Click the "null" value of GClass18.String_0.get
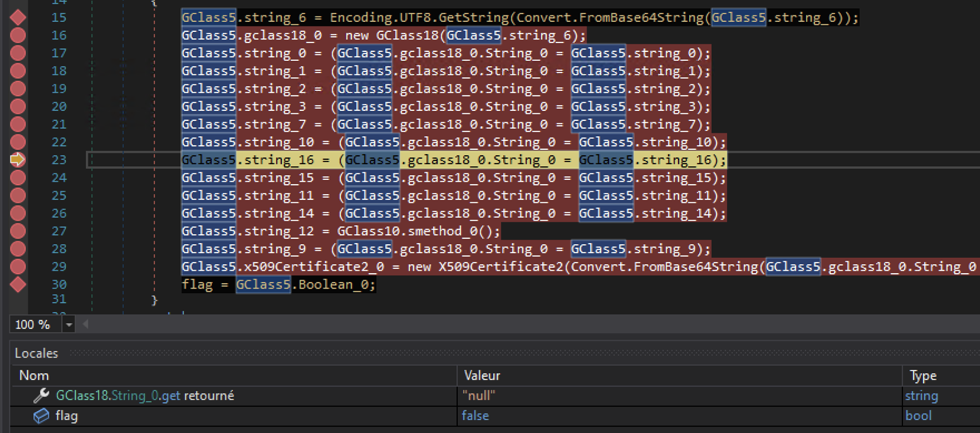Viewport: 980px width, 433px height. [478, 396]
